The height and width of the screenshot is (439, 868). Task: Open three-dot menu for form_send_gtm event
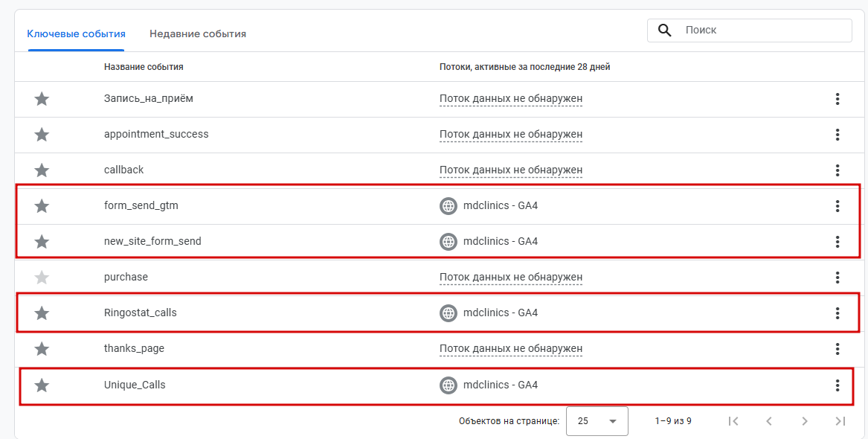click(x=838, y=206)
